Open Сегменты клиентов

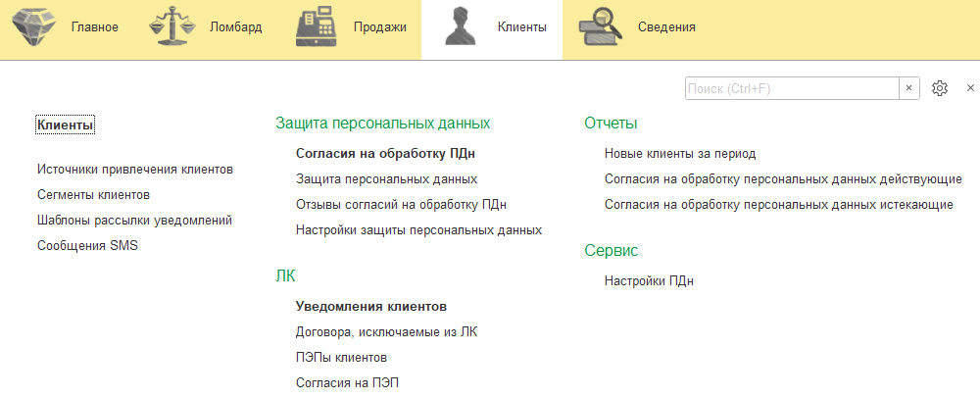[x=93, y=195]
